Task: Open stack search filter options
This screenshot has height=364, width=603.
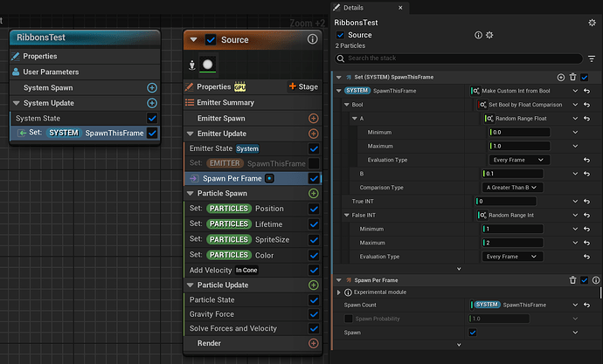Action: 592,58
